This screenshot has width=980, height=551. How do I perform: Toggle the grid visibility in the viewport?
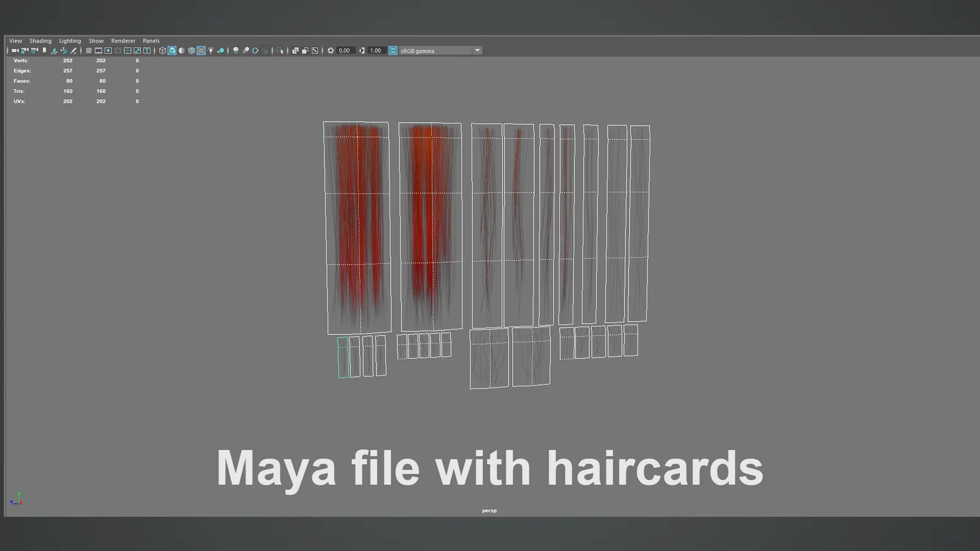pyautogui.click(x=89, y=51)
